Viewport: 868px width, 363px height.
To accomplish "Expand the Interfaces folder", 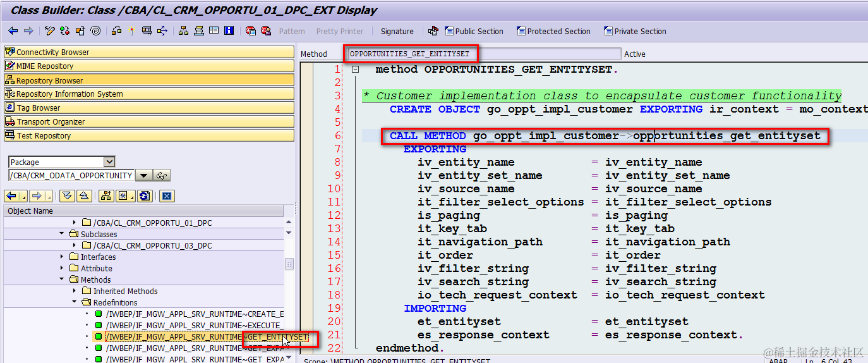I will click(x=62, y=257).
